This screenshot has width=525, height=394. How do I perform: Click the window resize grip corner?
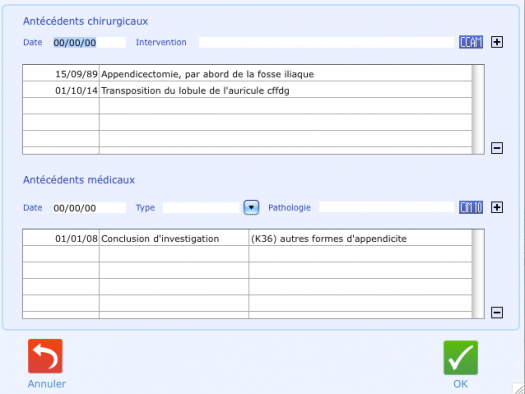pyautogui.click(x=519, y=388)
